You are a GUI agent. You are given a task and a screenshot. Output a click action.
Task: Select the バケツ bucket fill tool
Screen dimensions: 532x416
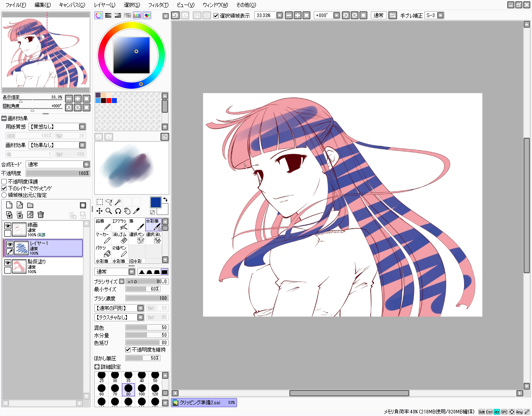(103, 251)
